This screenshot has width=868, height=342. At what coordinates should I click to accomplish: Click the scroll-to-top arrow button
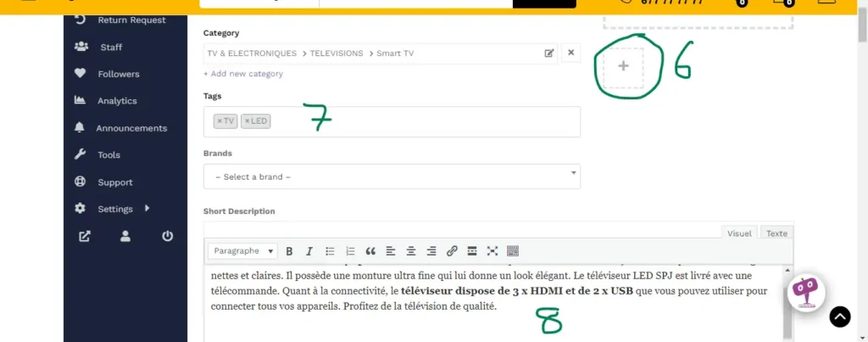click(x=839, y=317)
